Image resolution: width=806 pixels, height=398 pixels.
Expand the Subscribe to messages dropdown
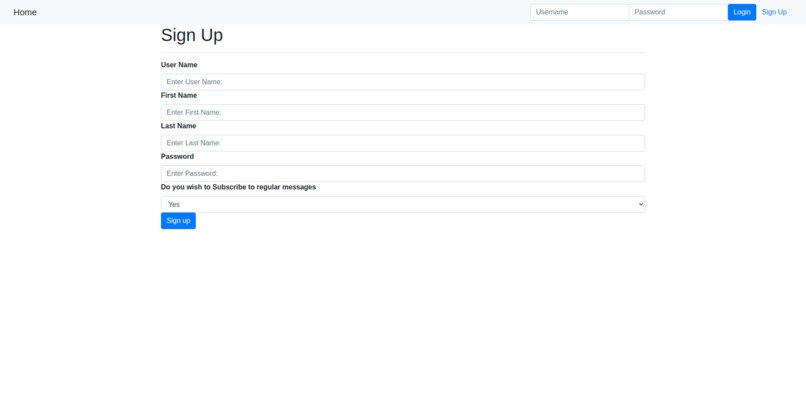pos(402,204)
